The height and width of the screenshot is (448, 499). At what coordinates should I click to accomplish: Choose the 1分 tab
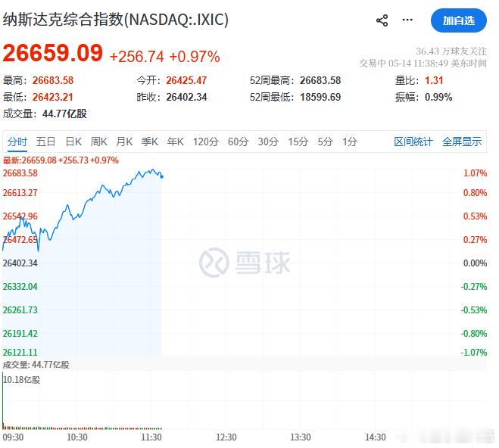(350, 142)
